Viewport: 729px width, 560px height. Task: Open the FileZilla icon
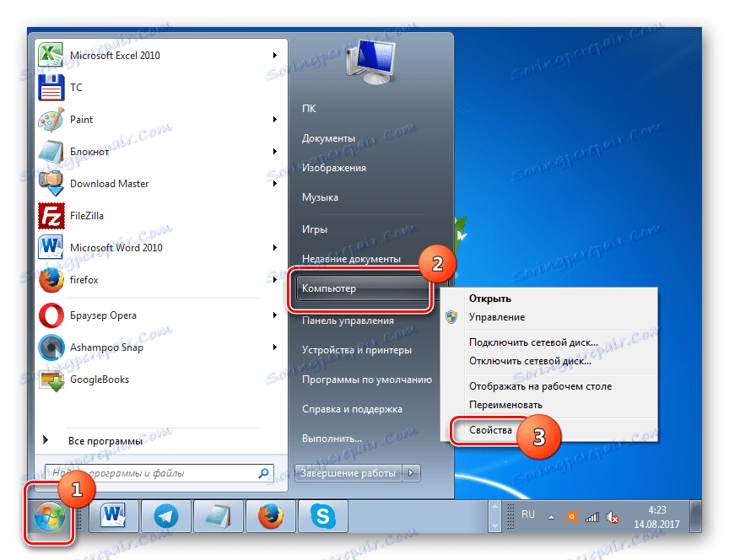pyautogui.click(x=51, y=216)
